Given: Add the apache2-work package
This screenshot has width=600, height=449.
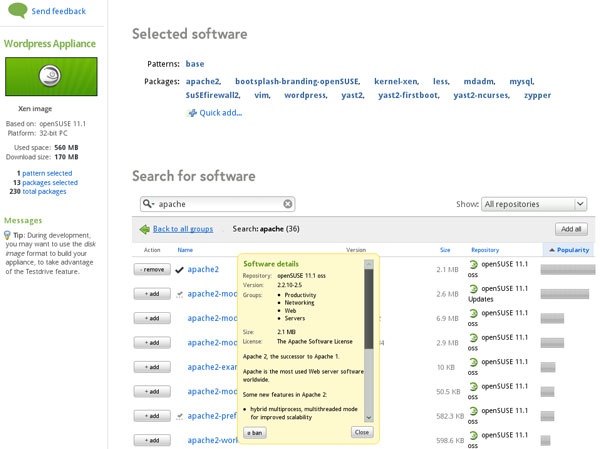Looking at the screenshot, I should pyautogui.click(x=152, y=441).
